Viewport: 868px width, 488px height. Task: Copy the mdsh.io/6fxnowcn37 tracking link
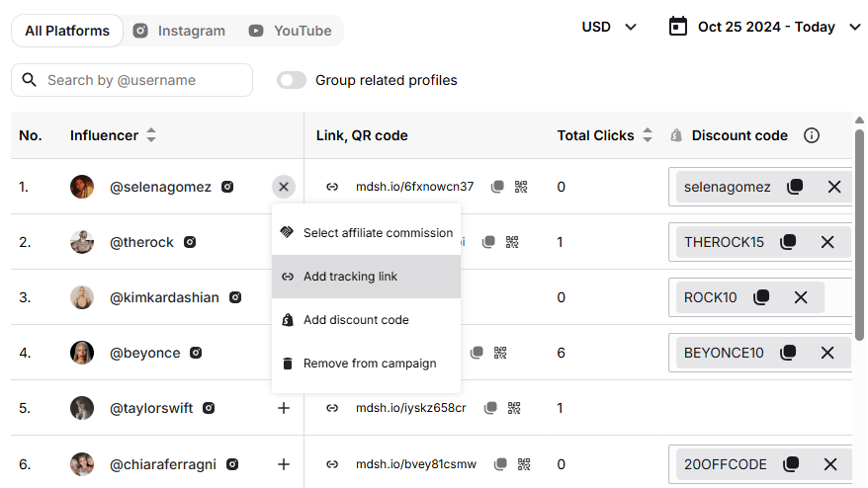coord(497,187)
